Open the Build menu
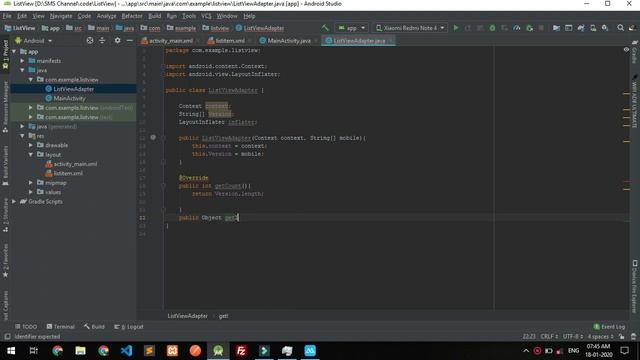Image resolution: width=640 pixels, height=360 pixels. (x=154, y=16)
